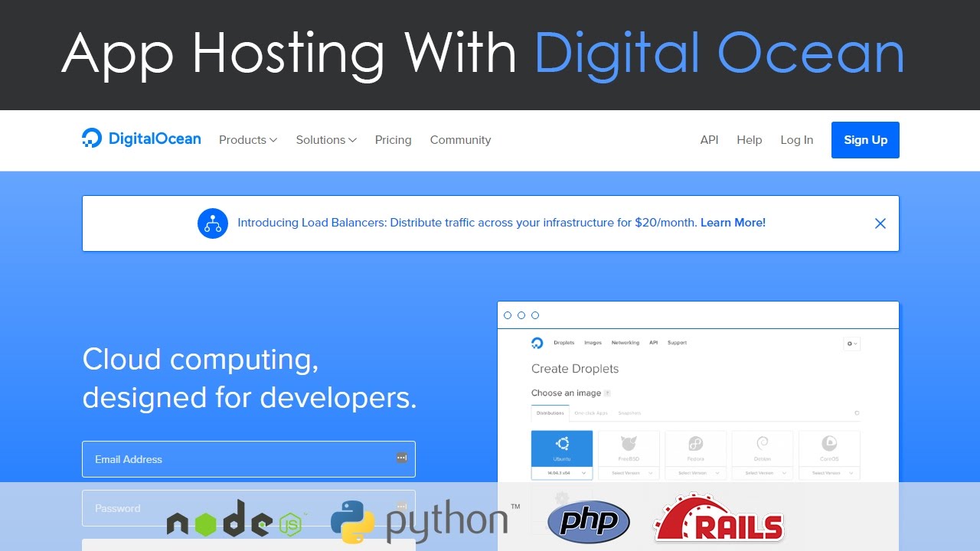This screenshot has width=980, height=551.
Task: Go to the Pricing page
Action: pyautogui.click(x=393, y=140)
